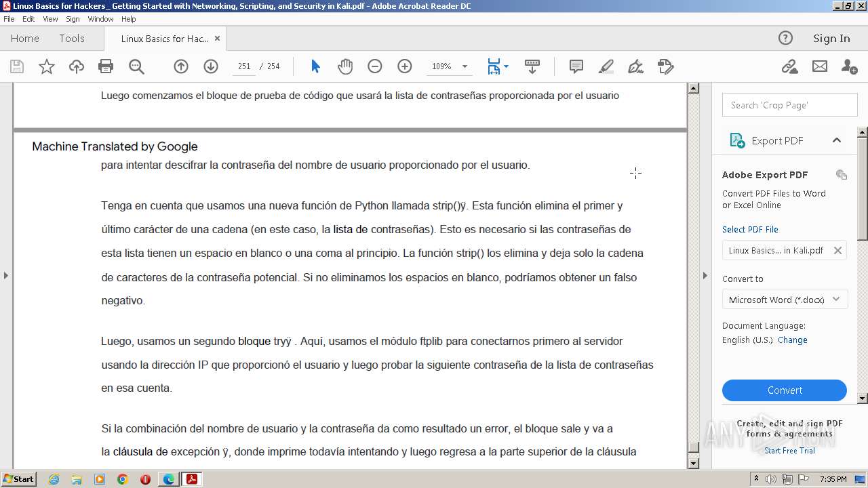Image resolution: width=868 pixels, height=488 pixels.
Task: Open the Fill & Sign tool
Action: pos(636,66)
